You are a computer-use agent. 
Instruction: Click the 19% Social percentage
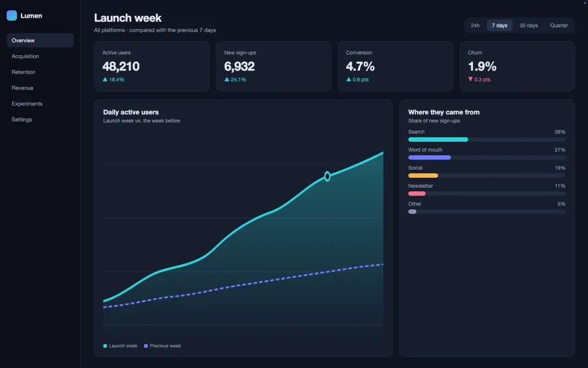(x=560, y=168)
